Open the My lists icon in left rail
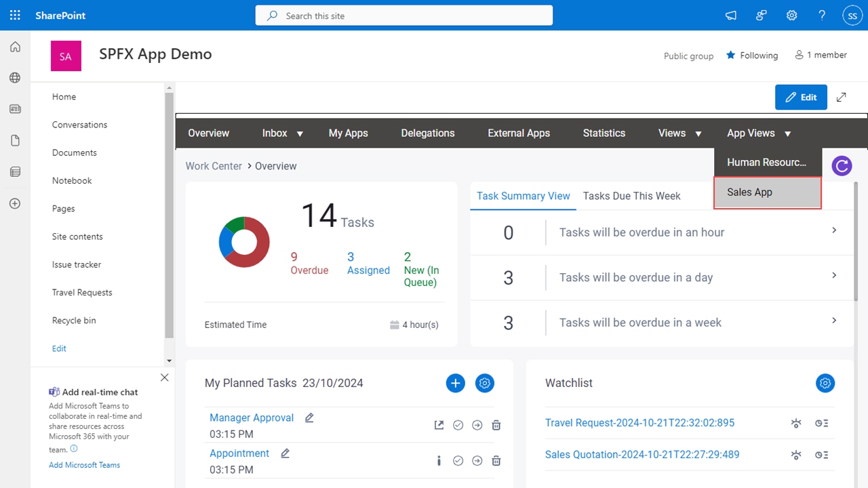Screen dimensions: 868x488 pyautogui.click(x=15, y=172)
